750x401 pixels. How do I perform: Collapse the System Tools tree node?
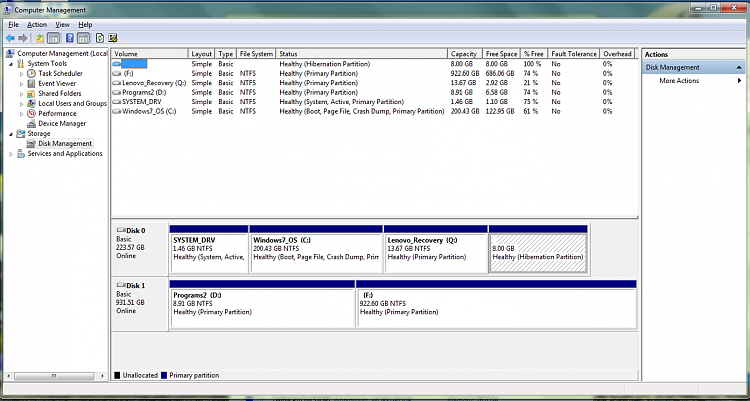pyautogui.click(x=11, y=64)
